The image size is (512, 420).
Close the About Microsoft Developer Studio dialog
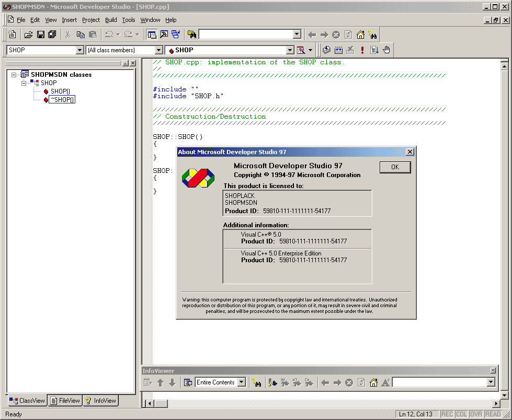pyautogui.click(x=410, y=151)
